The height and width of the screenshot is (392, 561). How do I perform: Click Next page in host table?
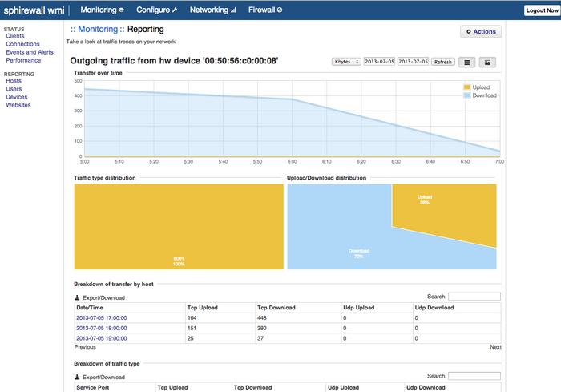(495, 347)
